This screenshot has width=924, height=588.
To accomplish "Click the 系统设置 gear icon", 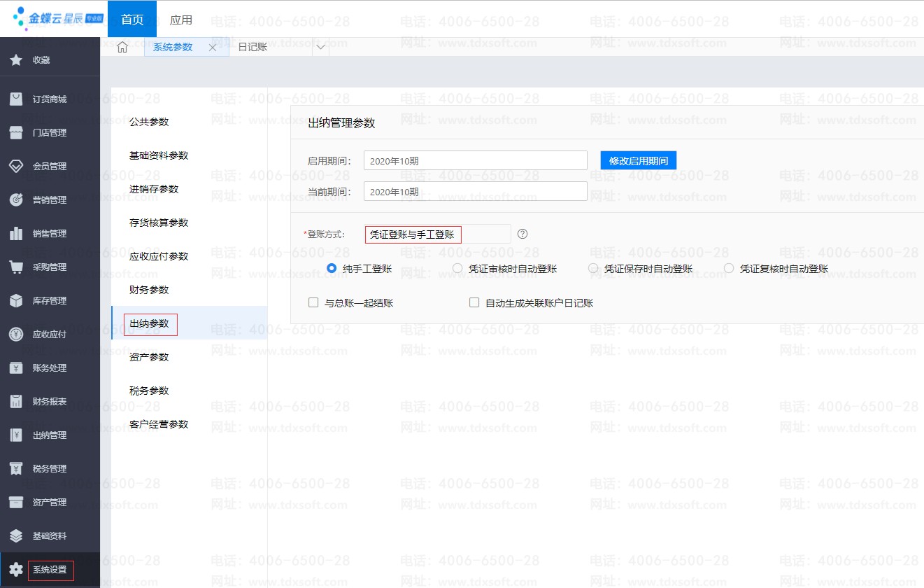I will point(16,570).
